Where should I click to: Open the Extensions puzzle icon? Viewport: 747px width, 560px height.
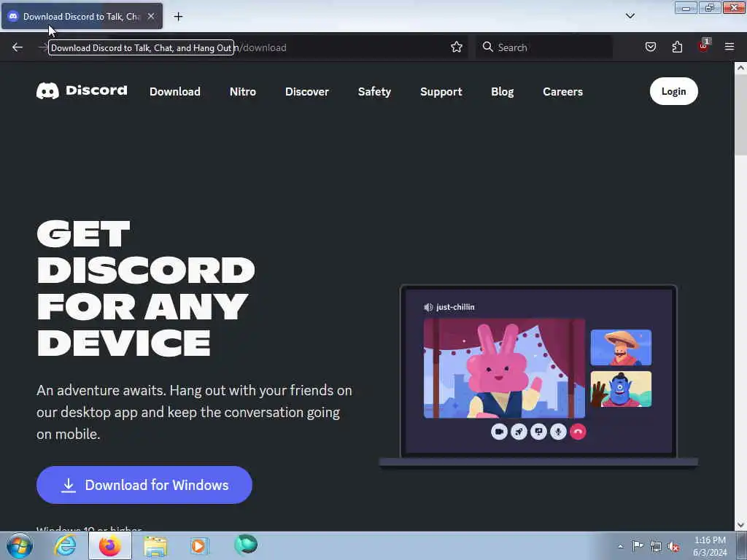pos(677,47)
